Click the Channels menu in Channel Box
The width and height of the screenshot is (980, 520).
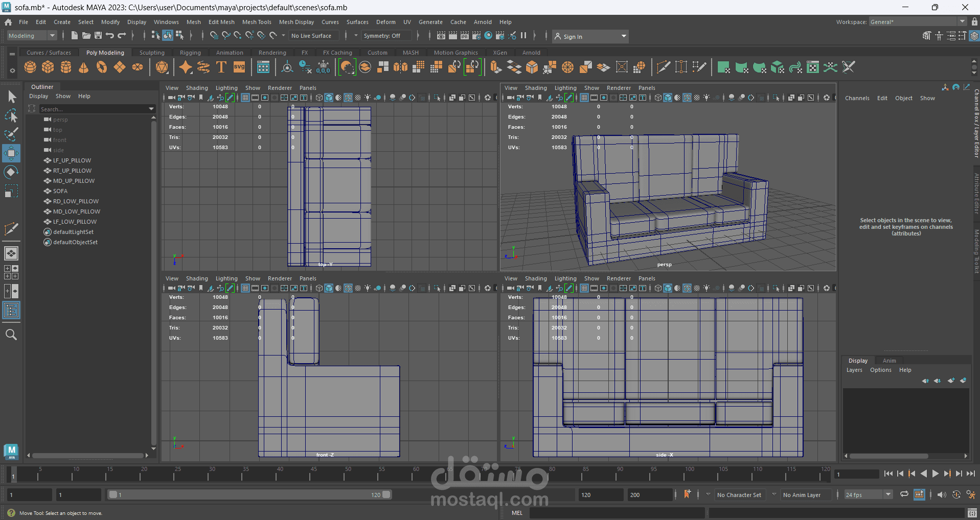857,98
